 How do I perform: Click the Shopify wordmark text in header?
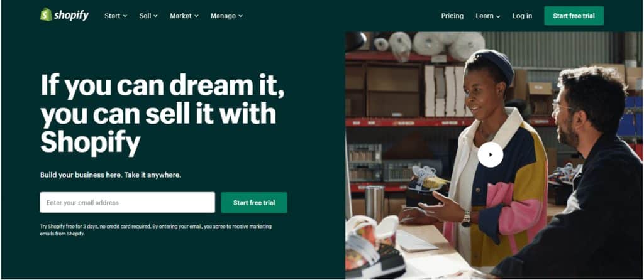coord(72,16)
